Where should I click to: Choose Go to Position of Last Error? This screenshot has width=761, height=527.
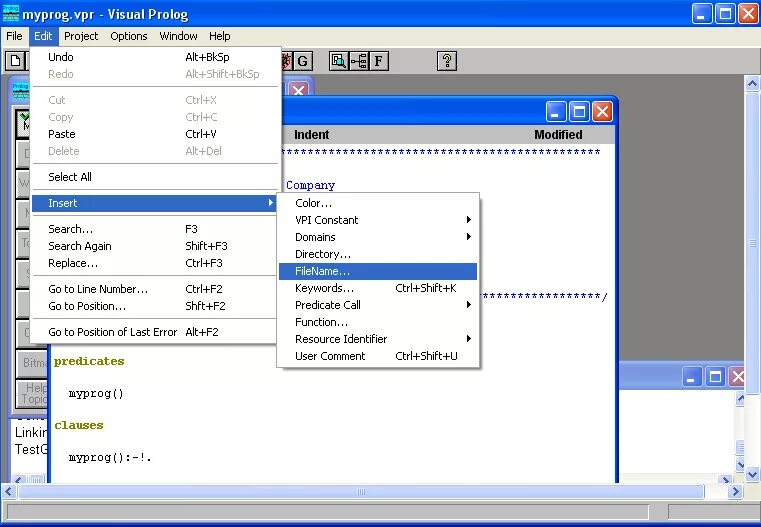155,332
